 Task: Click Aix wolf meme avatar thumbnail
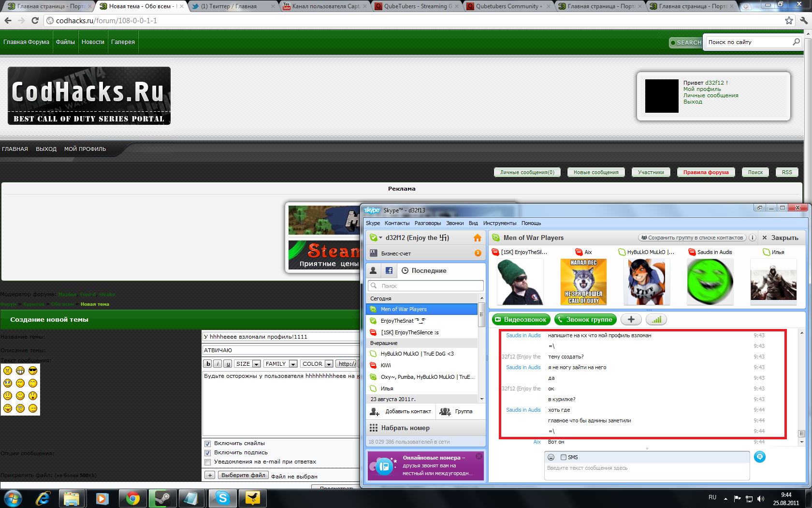[x=583, y=282]
